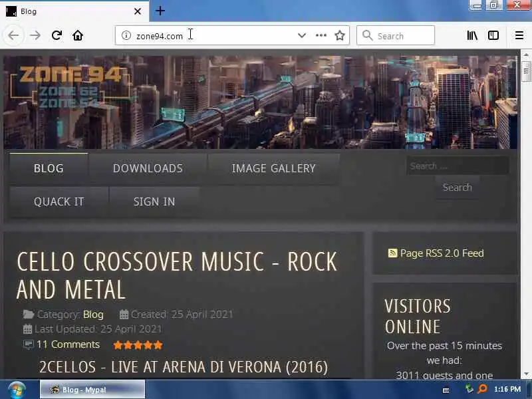Click the Zone 94 logo

pos(70,86)
